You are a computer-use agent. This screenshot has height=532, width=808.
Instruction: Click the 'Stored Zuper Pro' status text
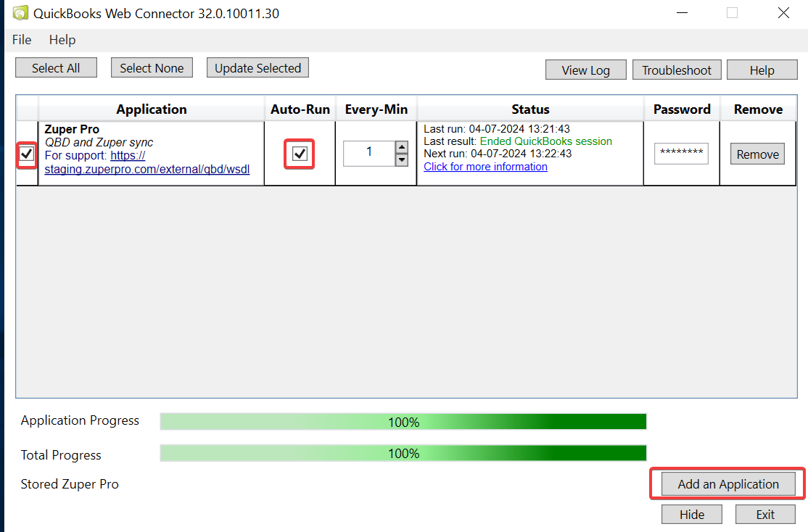click(x=70, y=484)
